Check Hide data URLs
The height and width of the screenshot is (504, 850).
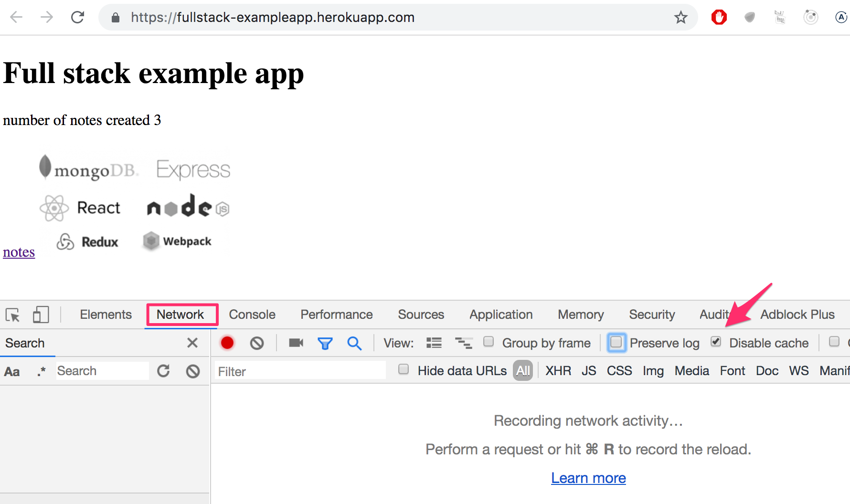tap(404, 369)
